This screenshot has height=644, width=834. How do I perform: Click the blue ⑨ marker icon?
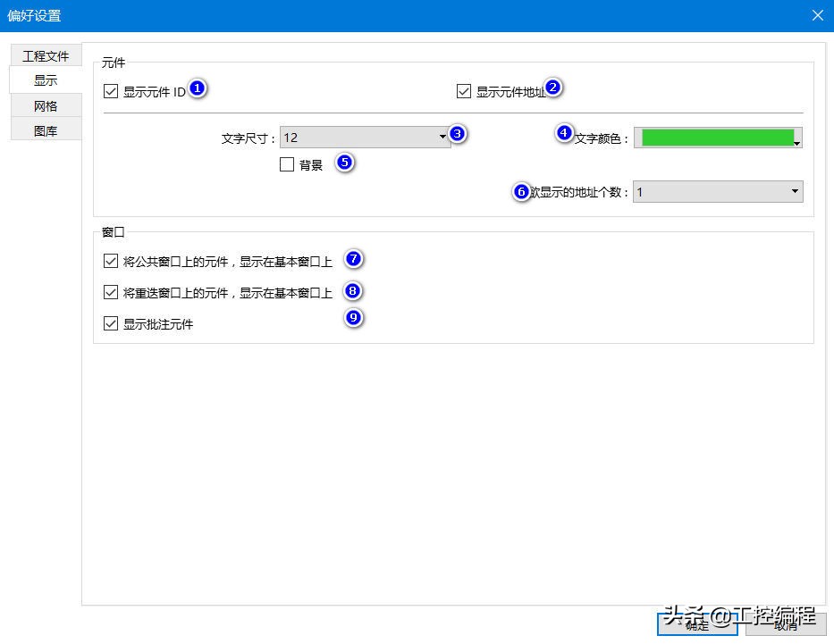(x=353, y=317)
